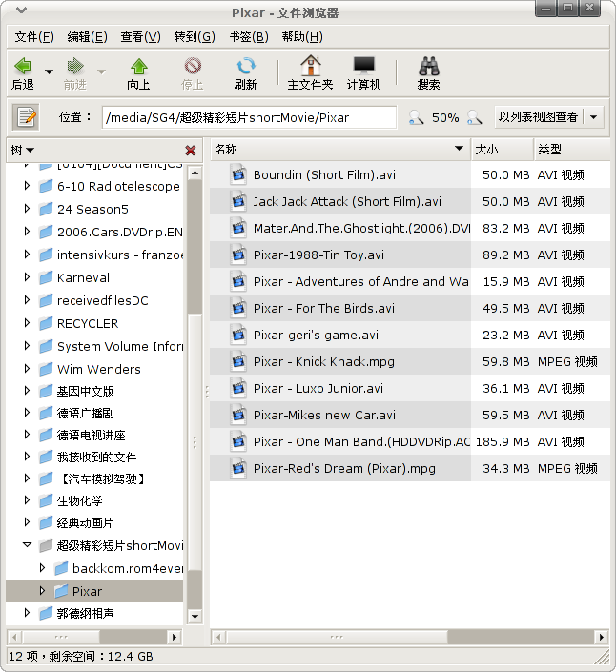The width and height of the screenshot is (616, 672).
Task: Select Mater.And.The.Ghostlight file icon
Action: click(x=238, y=228)
